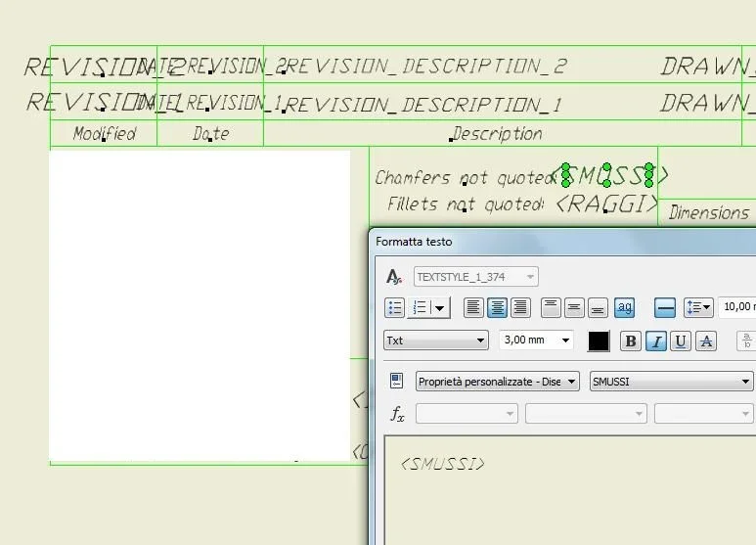Click the fx parameter icon
The width and height of the screenshot is (756, 545).
click(x=397, y=414)
